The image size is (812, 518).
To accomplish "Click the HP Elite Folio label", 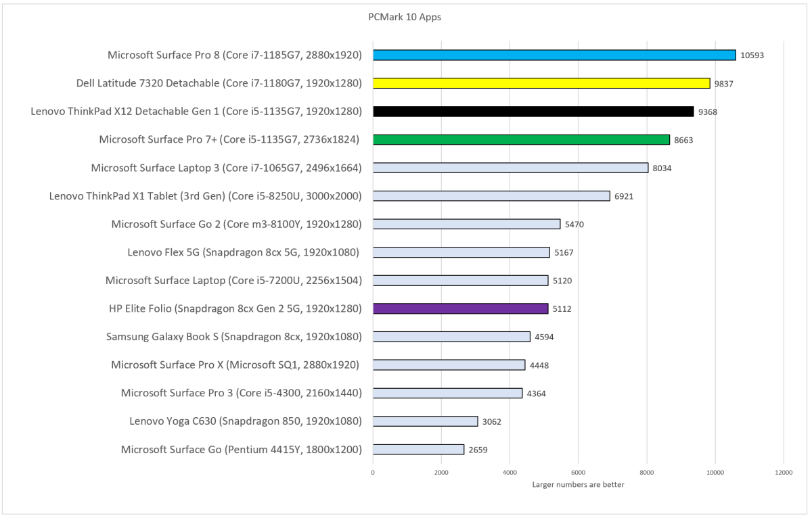I will (235, 308).
